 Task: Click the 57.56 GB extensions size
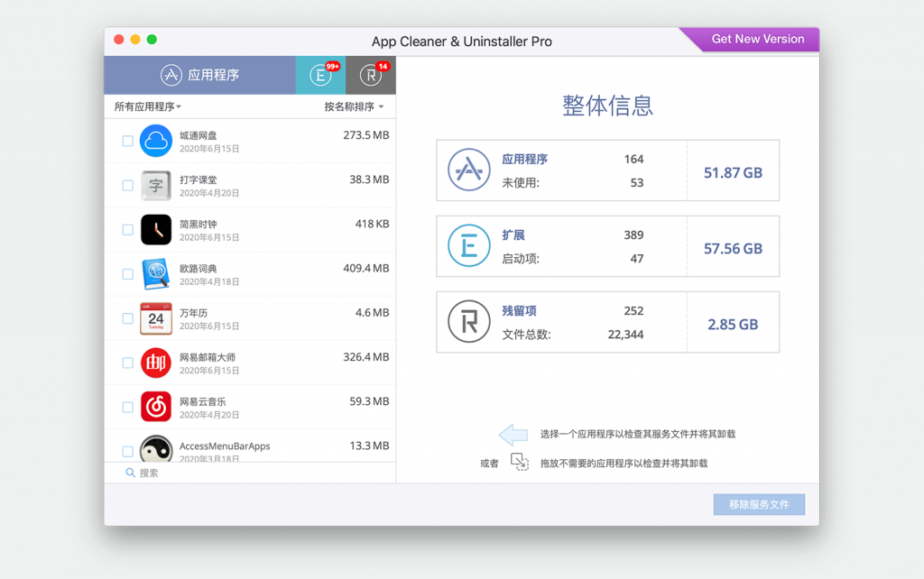pyautogui.click(x=733, y=249)
